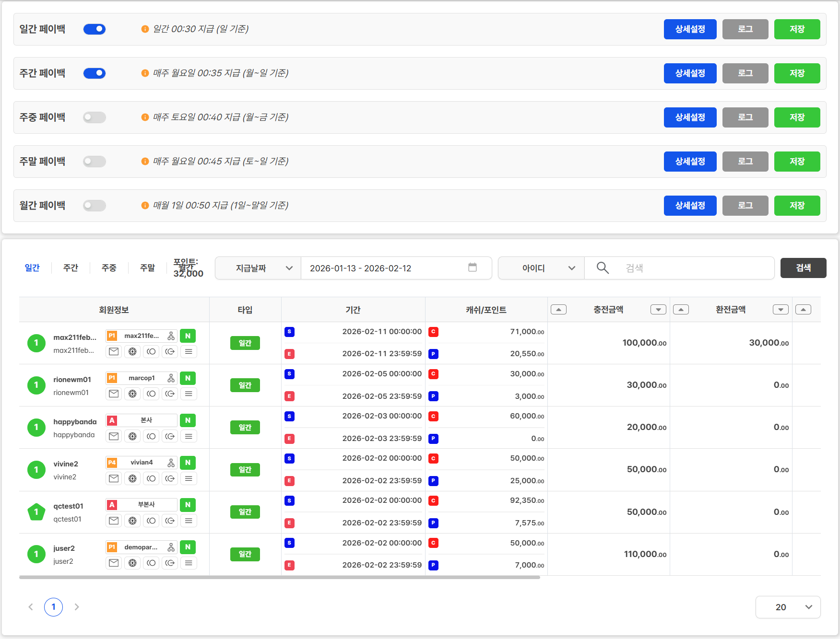This screenshot has height=639, width=840.
Task: Open the 지급날짜 dropdown
Action: pyautogui.click(x=258, y=268)
